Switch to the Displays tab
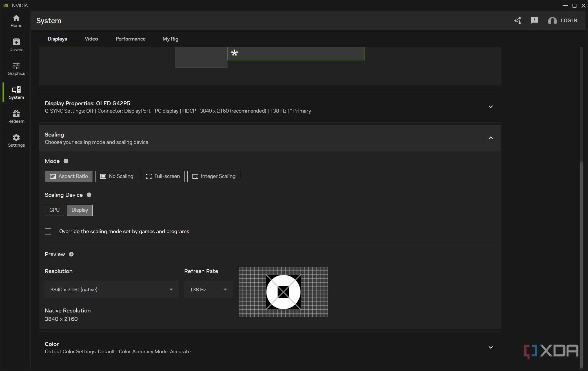 (57, 39)
